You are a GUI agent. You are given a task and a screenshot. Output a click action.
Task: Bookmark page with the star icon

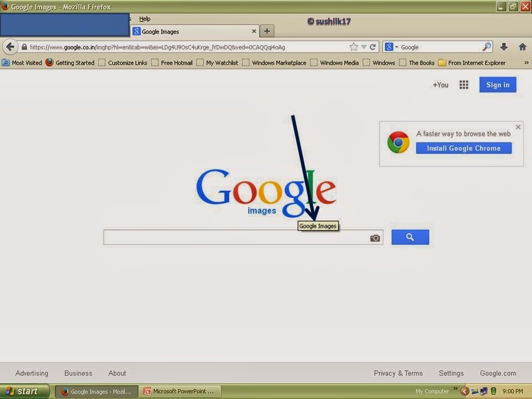click(354, 47)
